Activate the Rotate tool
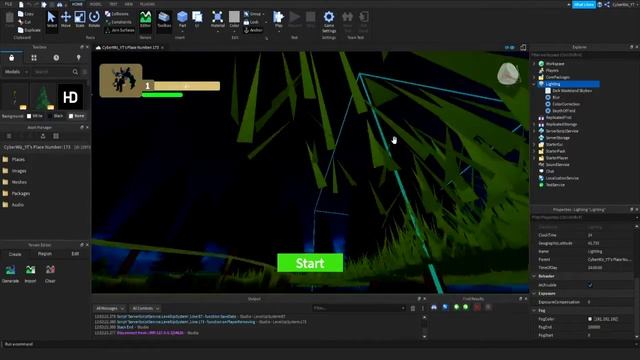This screenshot has width=640, height=360. point(94,20)
